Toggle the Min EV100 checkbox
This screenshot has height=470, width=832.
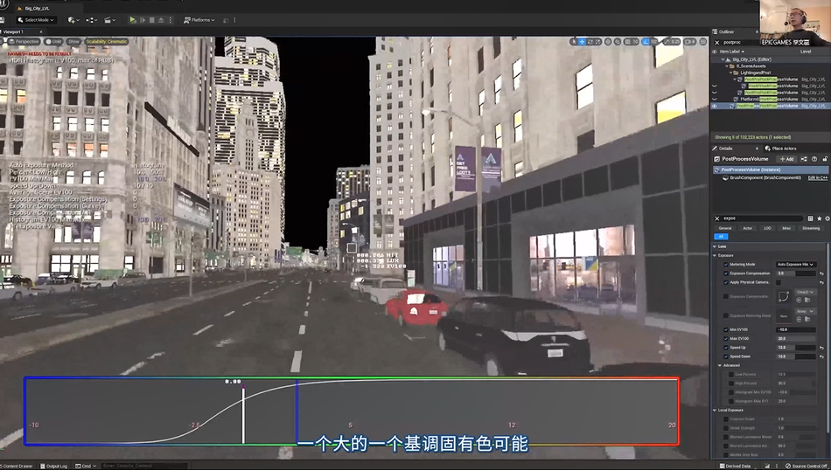[726, 329]
